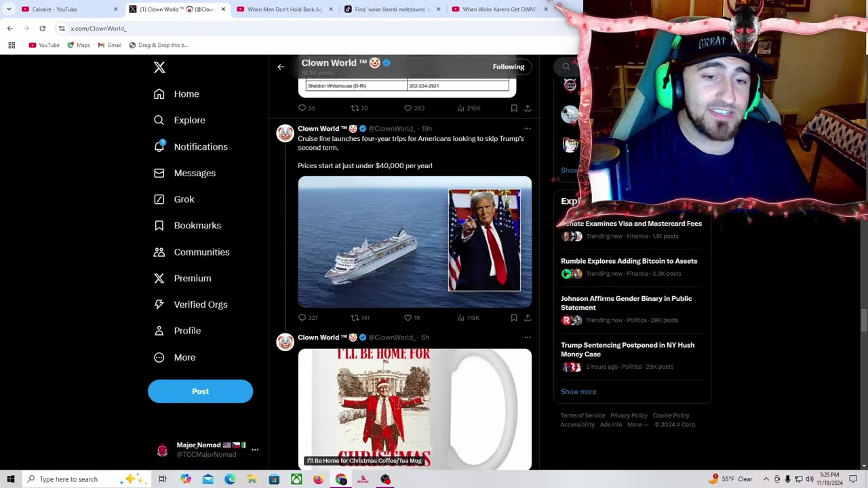868x488 pixels.
Task: Open more options on 19h post
Action: (528, 129)
